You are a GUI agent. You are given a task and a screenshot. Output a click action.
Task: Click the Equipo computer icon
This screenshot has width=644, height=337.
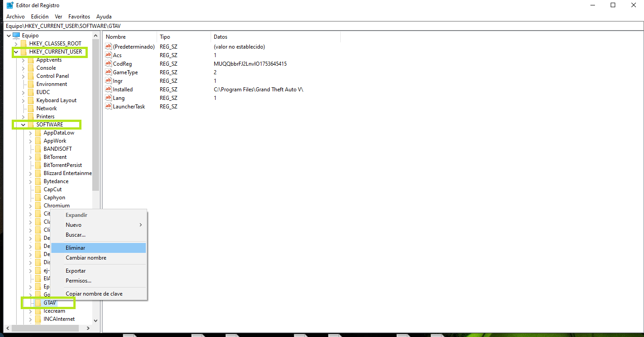click(x=16, y=36)
